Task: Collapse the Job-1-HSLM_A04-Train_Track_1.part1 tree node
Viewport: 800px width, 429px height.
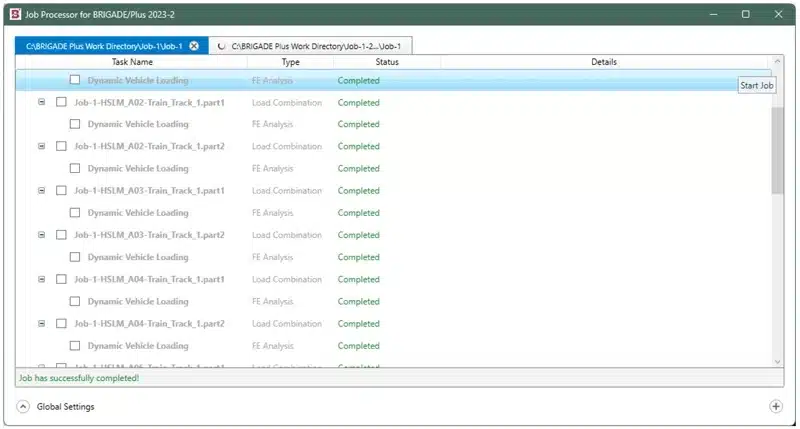Action: click(41, 279)
